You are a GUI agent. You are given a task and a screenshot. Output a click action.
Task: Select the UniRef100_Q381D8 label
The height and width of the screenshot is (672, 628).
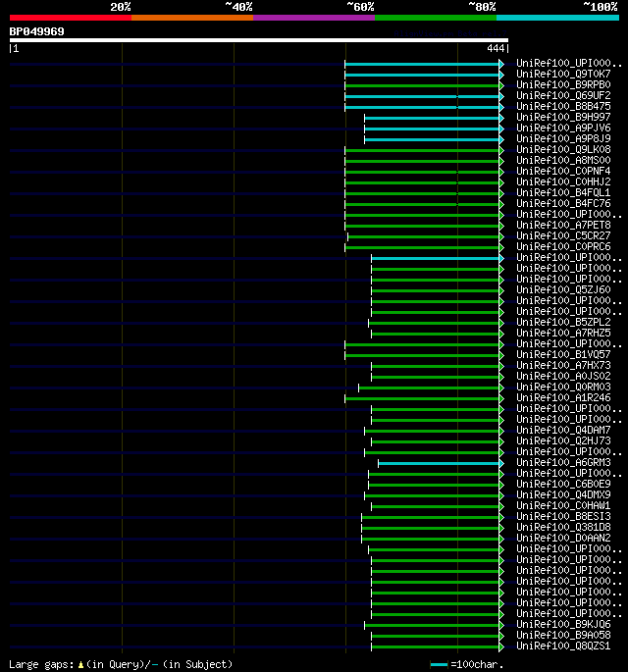pos(563,527)
